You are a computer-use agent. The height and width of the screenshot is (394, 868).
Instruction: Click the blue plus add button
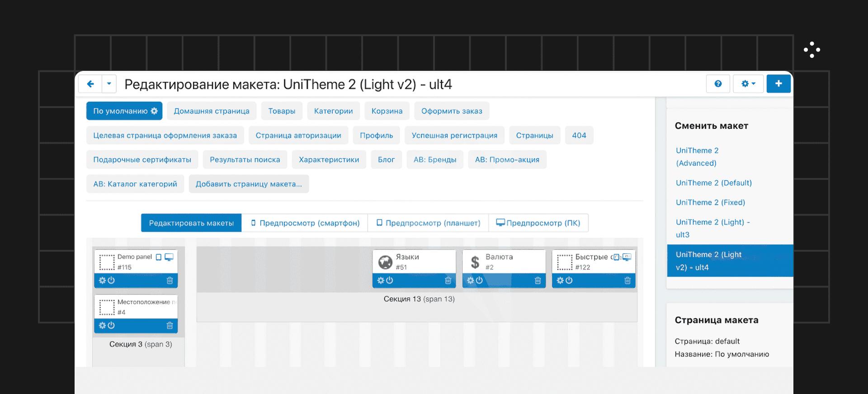pos(778,84)
